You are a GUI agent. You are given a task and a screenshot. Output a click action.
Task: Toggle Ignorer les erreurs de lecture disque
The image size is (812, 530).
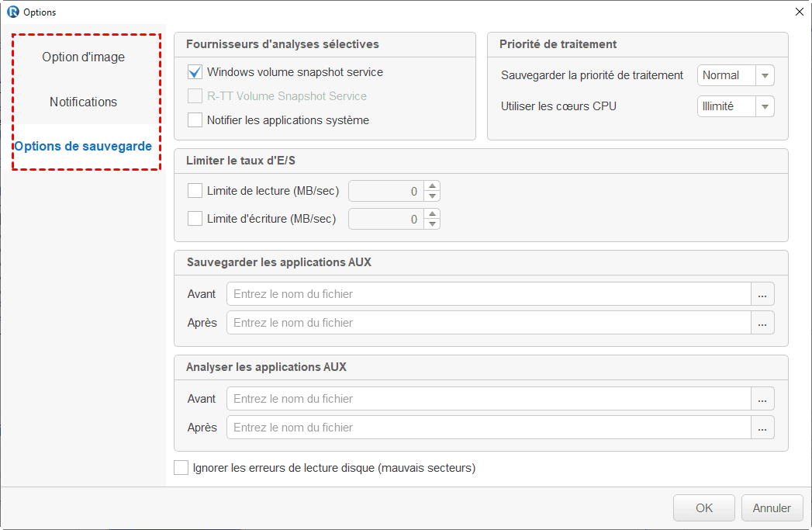click(181, 468)
